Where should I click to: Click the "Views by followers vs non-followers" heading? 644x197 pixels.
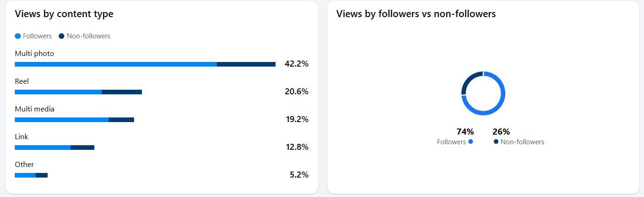click(x=416, y=14)
